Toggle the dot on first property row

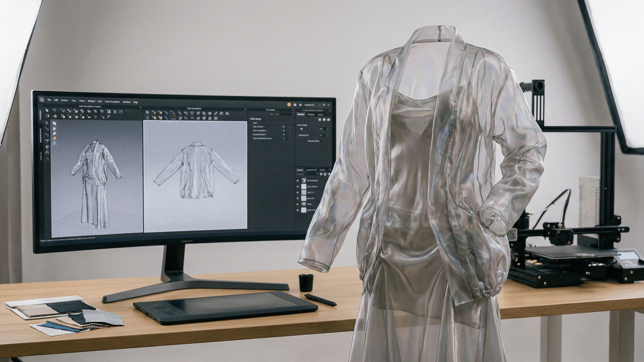pyautogui.click(x=284, y=127)
